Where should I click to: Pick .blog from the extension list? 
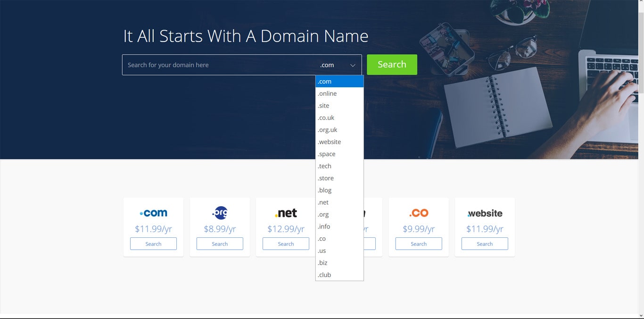[x=339, y=190]
